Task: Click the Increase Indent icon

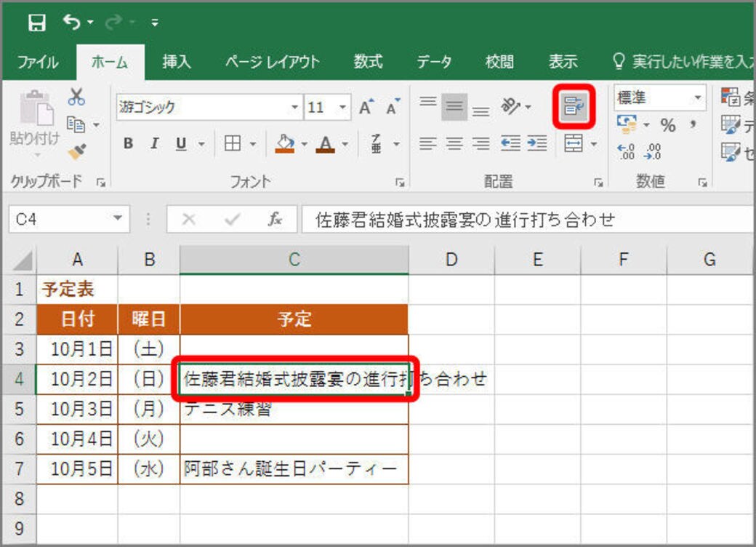Action: click(537, 143)
